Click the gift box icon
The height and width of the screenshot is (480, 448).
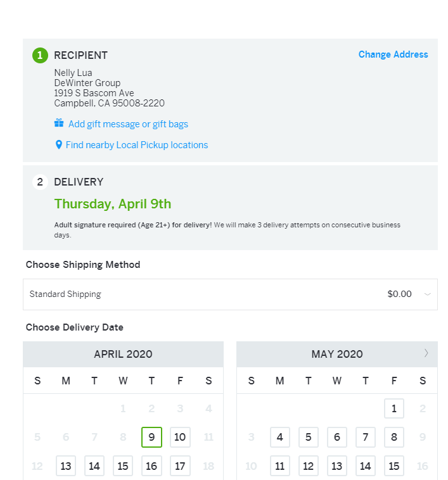coord(59,123)
